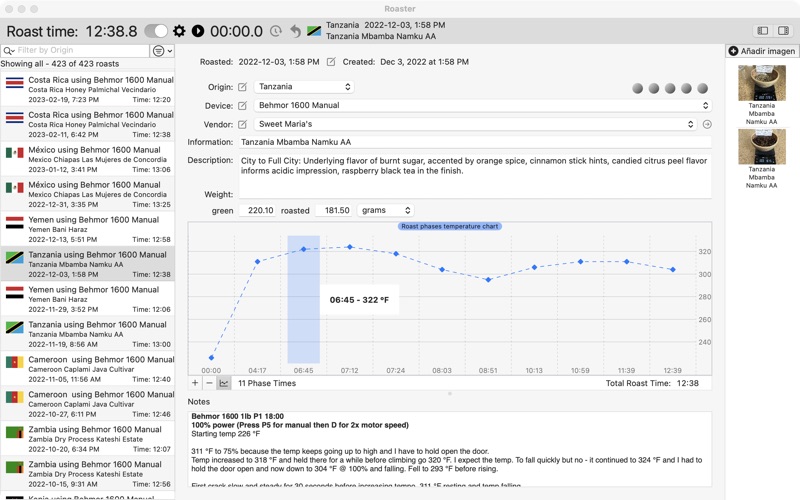Open the grams unit dropdown
Image resolution: width=800 pixels, height=500 pixels.
(x=386, y=210)
